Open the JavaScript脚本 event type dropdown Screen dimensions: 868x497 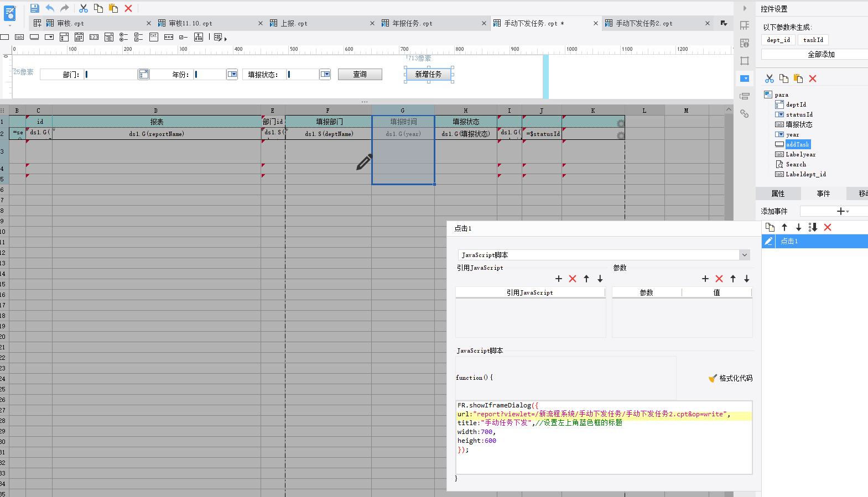coord(745,255)
